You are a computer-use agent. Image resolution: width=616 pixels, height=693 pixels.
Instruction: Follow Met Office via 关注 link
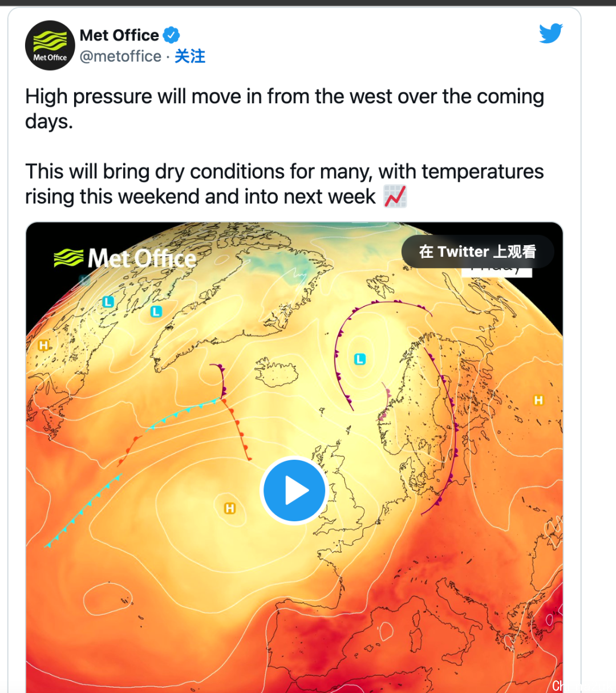pyautogui.click(x=190, y=56)
